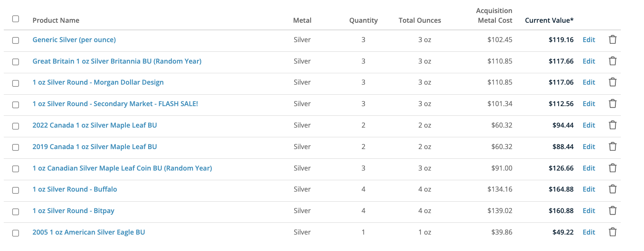Toggle the select-all checkbox in header
This screenshot has height=251, width=644.
[16, 19]
